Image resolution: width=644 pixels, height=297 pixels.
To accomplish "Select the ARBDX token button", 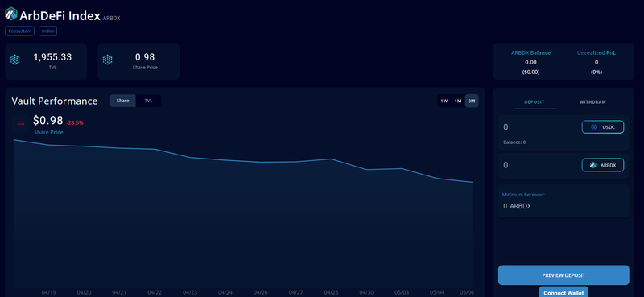I will [x=603, y=165].
